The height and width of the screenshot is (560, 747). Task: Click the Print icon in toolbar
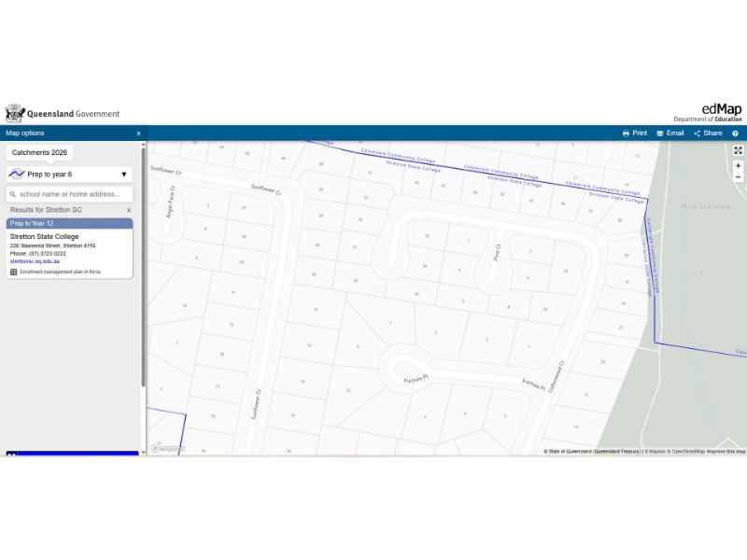pyautogui.click(x=627, y=133)
